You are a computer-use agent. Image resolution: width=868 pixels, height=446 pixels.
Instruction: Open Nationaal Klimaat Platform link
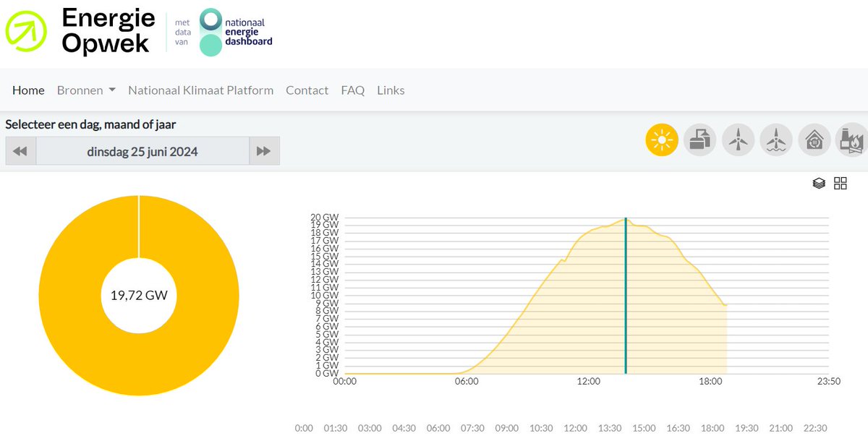point(201,90)
